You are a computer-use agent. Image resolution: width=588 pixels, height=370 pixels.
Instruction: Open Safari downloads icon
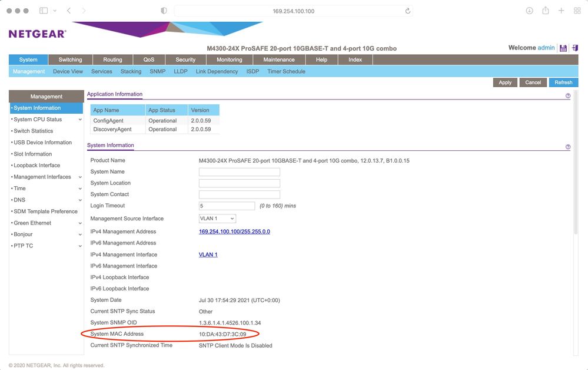pyautogui.click(x=530, y=11)
